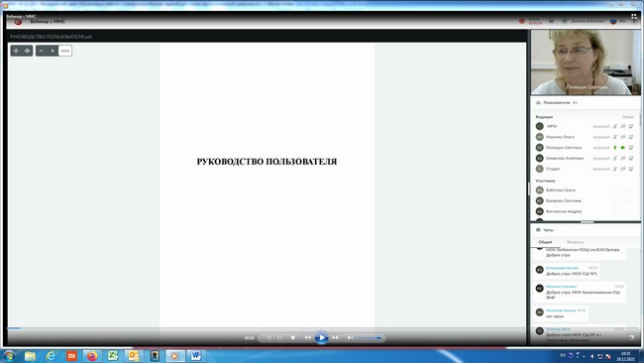
Task: Mute the player volume speaker icon
Action: coord(350,337)
